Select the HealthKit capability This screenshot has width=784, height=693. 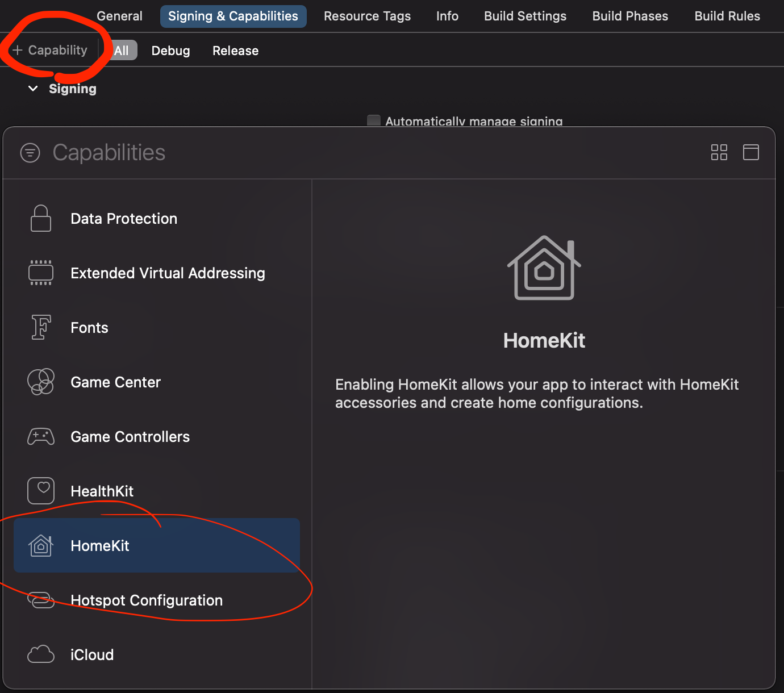[157, 491]
